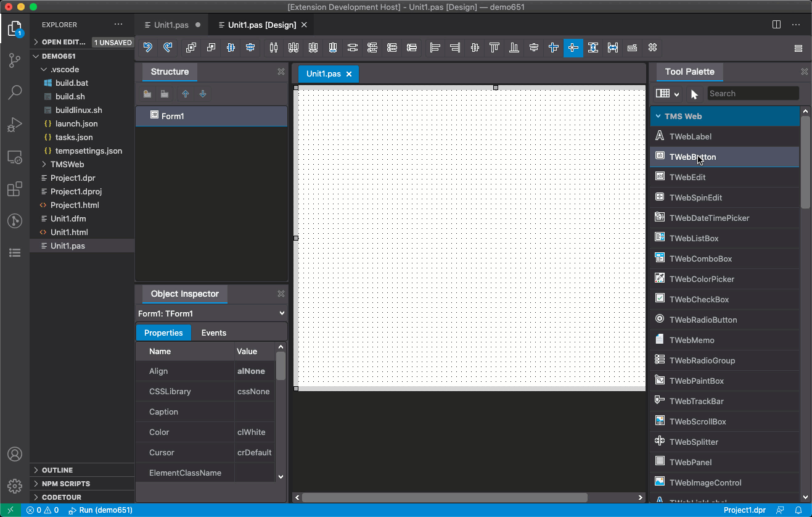Select TWebCheckBox in the Tool Palette

(x=725, y=299)
